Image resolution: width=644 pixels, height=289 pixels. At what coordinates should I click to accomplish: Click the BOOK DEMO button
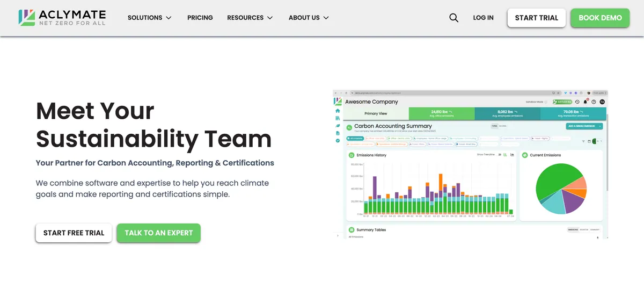pyautogui.click(x=600, y=18)
